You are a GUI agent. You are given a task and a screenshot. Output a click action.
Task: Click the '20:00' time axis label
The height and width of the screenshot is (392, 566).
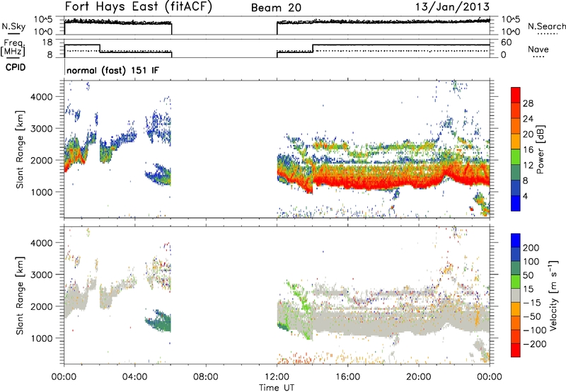point(418,377)
